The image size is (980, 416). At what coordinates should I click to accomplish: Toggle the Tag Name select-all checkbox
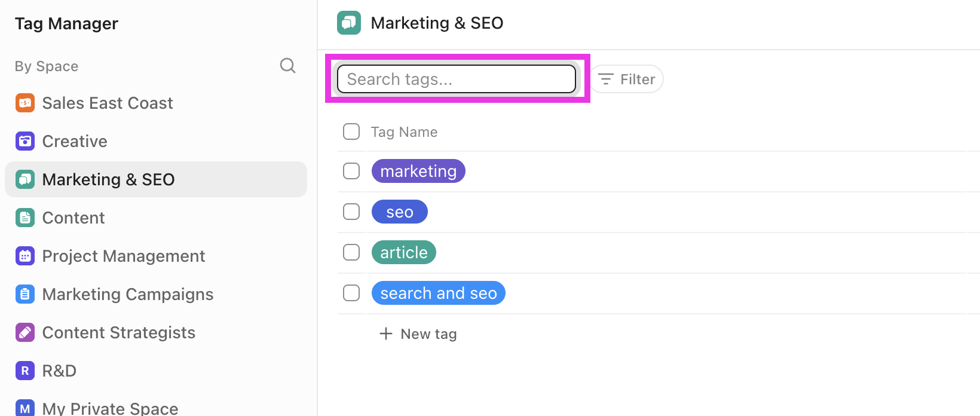(351, 131)
